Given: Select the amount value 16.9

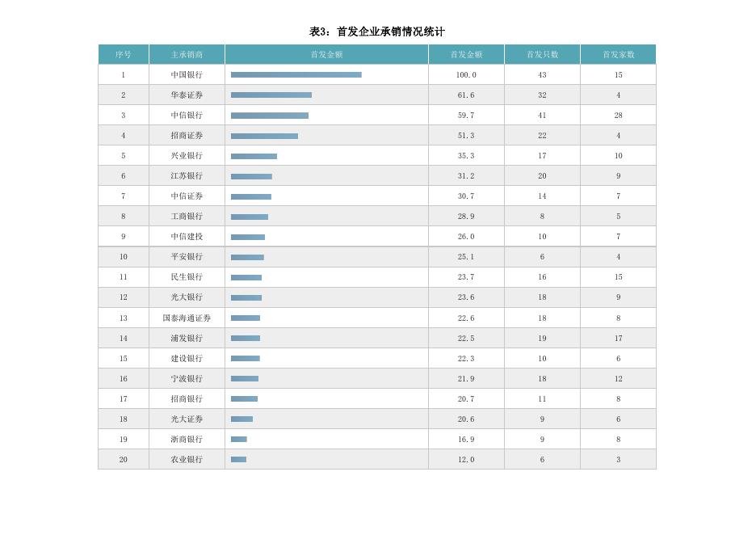Looking at the screenshot, I should coord(466,440).
